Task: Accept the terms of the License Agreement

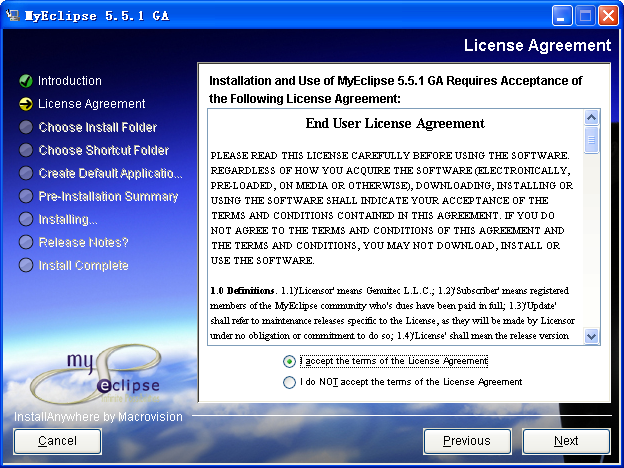Action: (289, 361)
